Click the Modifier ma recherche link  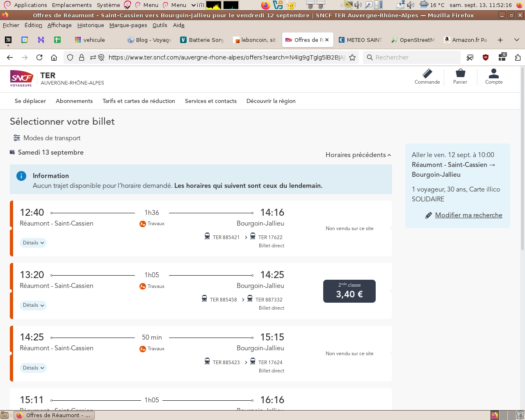(468, 215)
